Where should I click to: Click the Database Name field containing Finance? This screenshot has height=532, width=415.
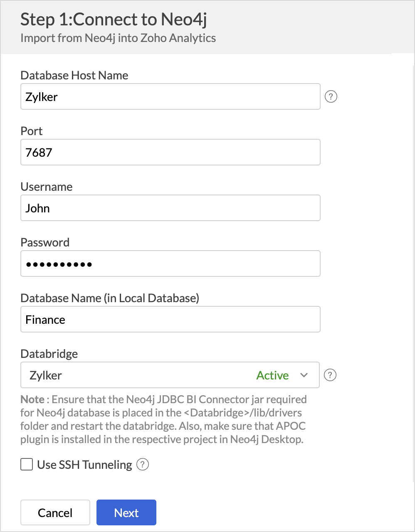point(170,320)
